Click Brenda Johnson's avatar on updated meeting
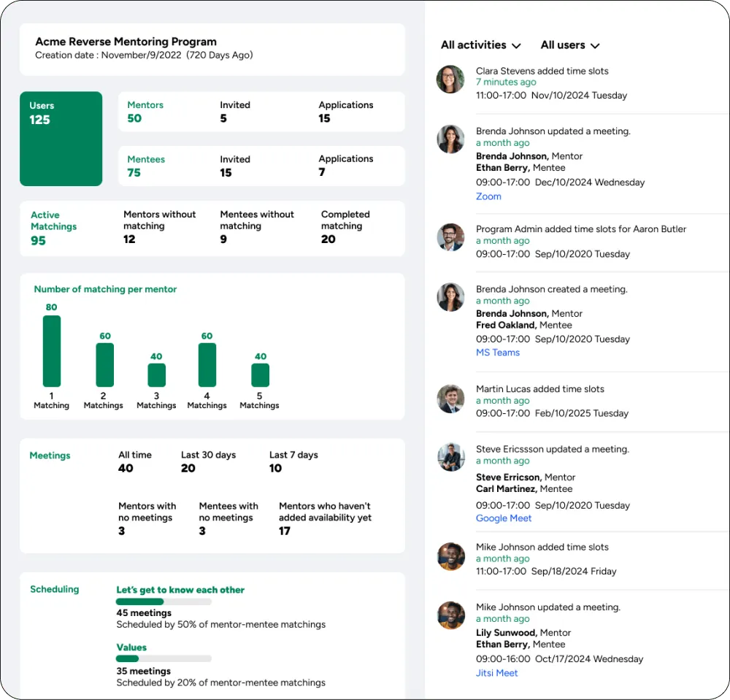Screen dimensions: 730x700 coord(450,139)
